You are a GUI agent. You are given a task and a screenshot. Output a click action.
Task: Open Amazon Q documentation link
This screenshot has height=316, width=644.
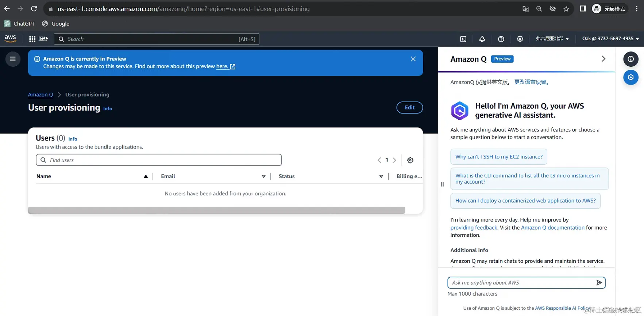553,228
